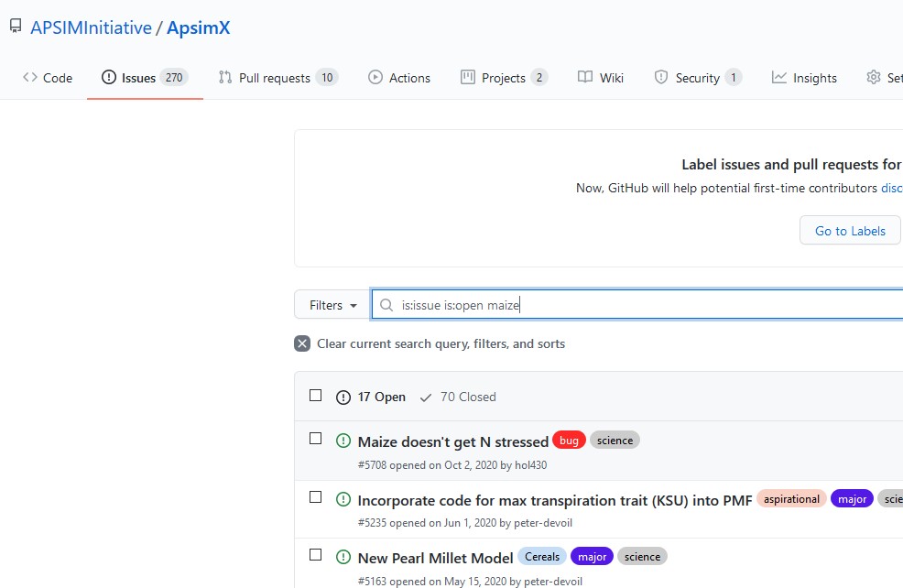Open the Filters dropdown
903x588 pixels.
tap(332, 305)
